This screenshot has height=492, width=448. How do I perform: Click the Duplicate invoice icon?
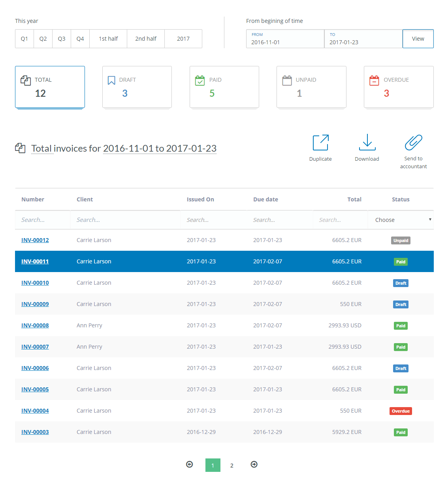tap(320, 143)
